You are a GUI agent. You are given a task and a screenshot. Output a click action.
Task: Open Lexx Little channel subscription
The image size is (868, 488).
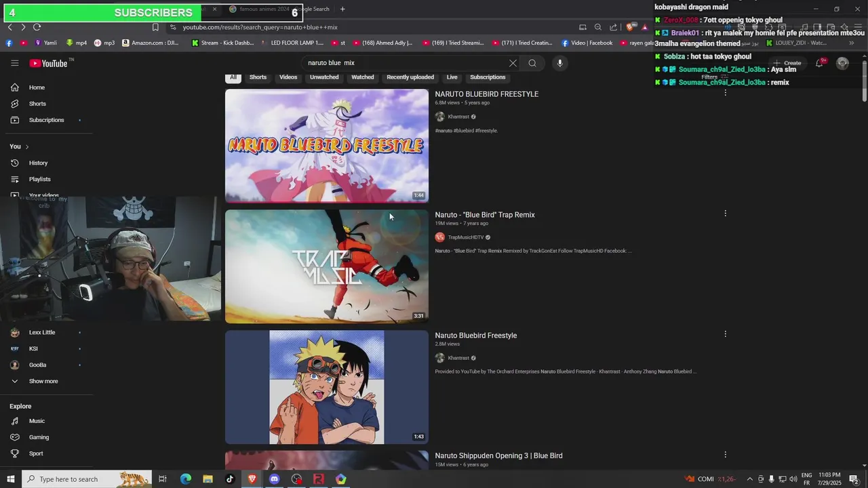click(x=42, y=332)
